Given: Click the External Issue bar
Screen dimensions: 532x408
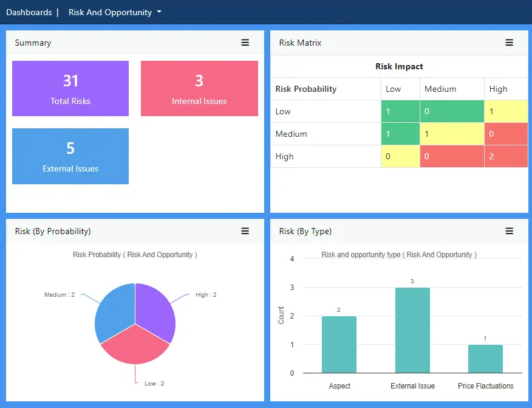Looking at the screenshot, I should tap(412, 330).
